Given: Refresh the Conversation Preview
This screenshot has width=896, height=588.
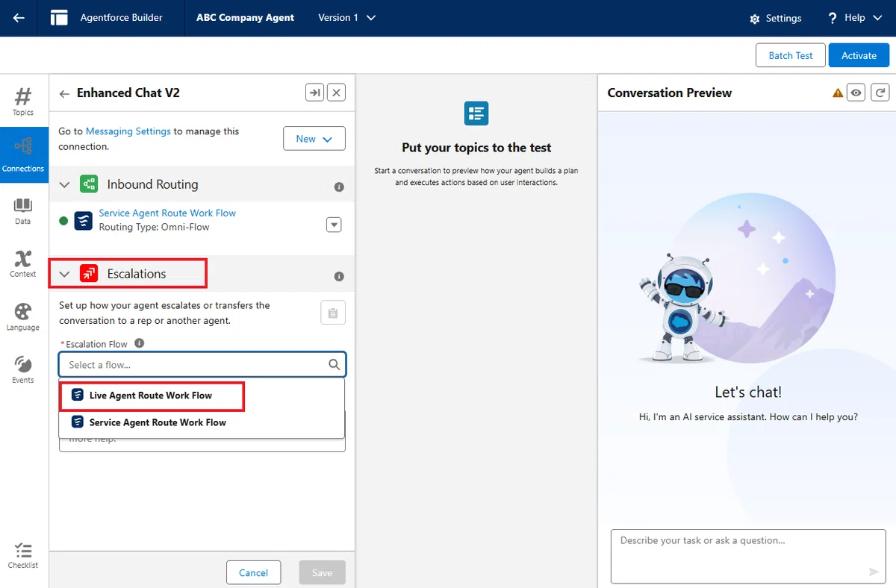Looking at the screenshot, I should pyautogui.click(x=881, y=93).
